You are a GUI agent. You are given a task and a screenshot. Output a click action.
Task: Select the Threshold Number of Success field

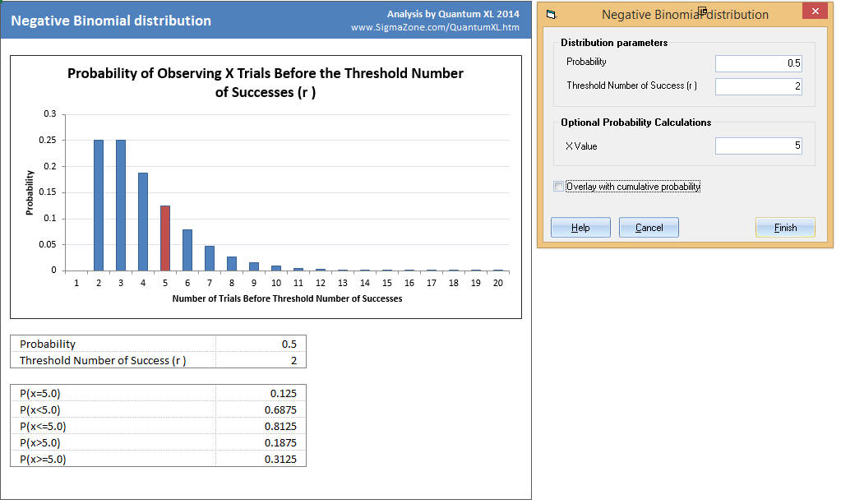[x=758, y=86]
